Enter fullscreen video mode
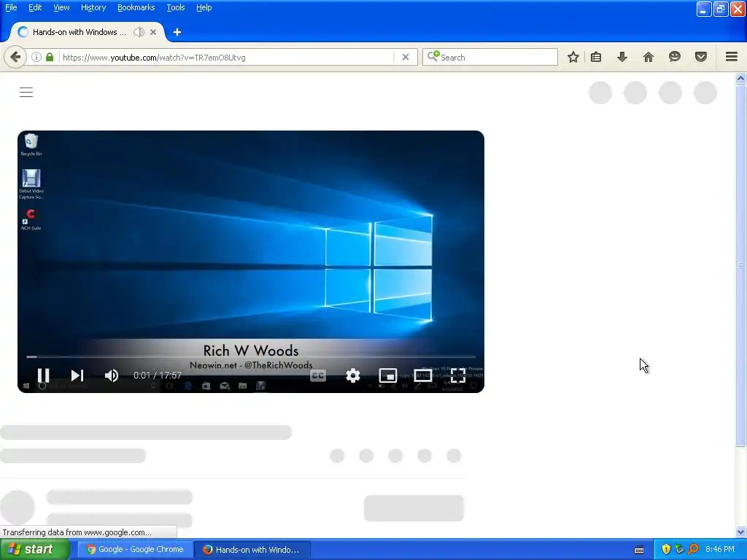This screenshot has height=560, width=747. tap(458, 376)
